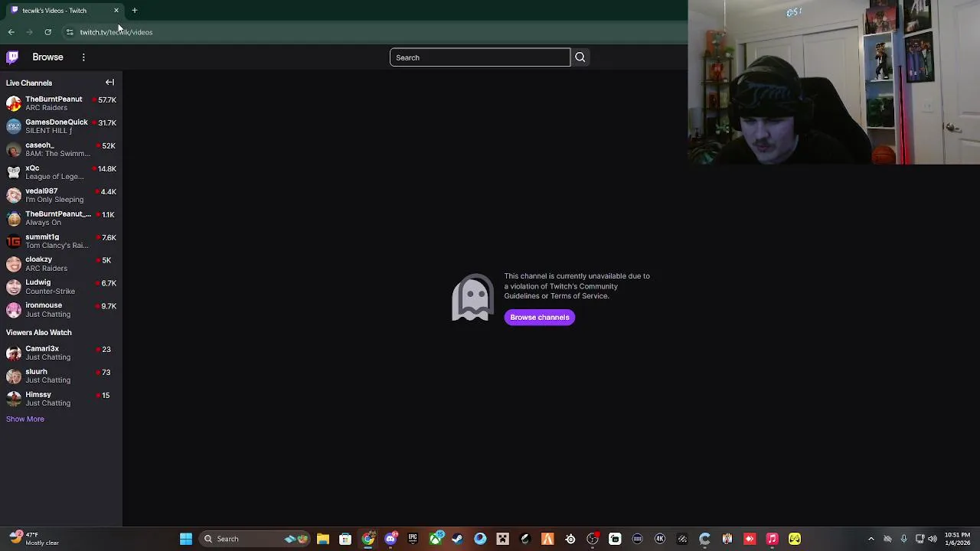Launch Minecraft from the taskbar
The width and height of the screenshot is (980, 551).
coord(502,539)
